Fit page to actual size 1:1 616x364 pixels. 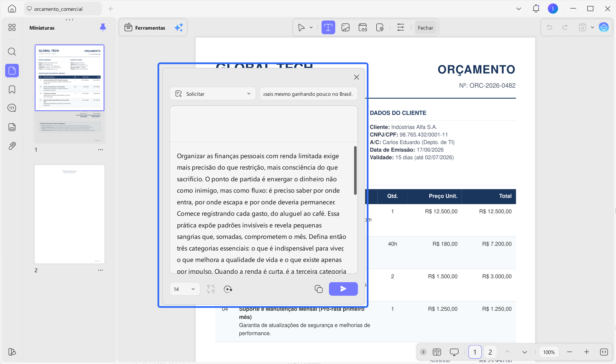604,352
